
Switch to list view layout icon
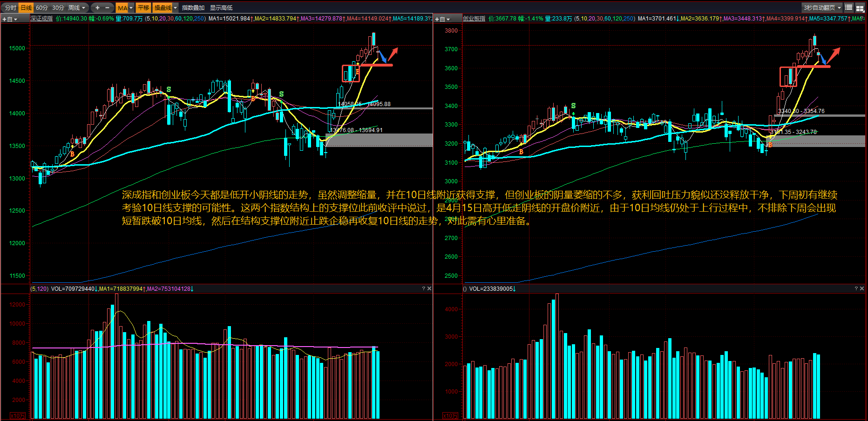[848, 7]
